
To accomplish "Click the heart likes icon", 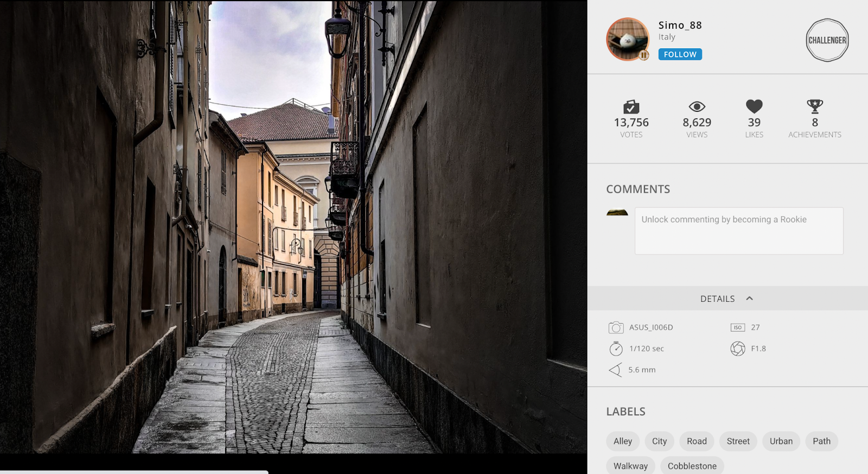I will (754, 106).
